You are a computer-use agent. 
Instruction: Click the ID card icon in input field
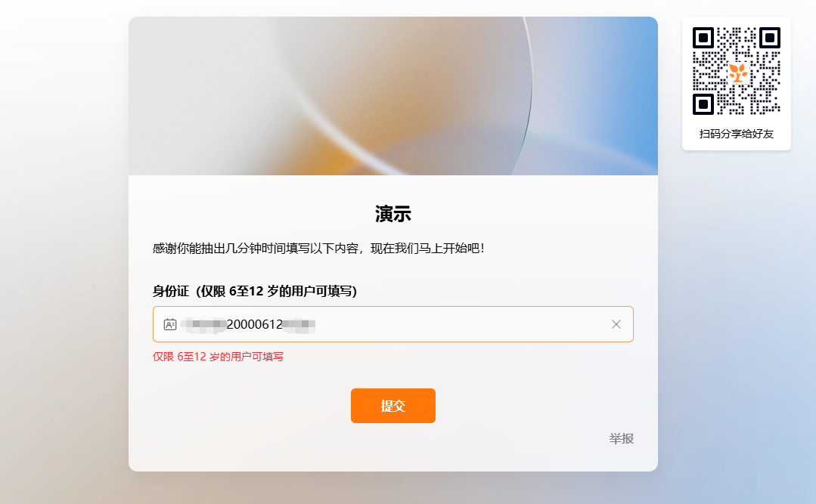pos(170,324)
